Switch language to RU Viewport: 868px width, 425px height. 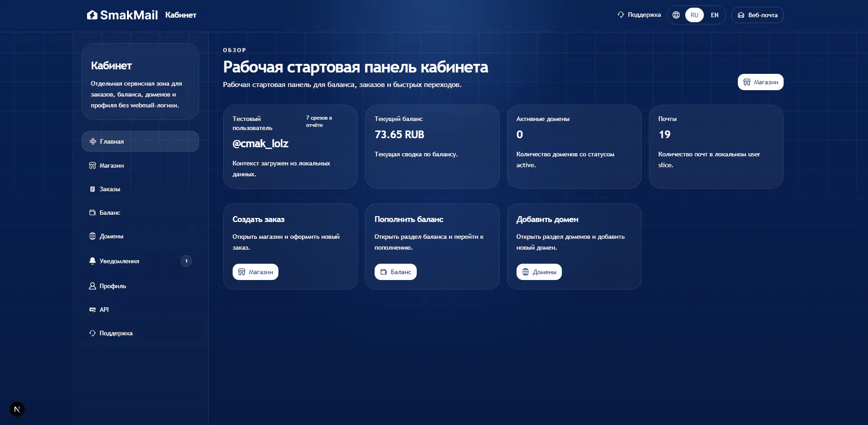pyautogui.click(x=694, y=15)
